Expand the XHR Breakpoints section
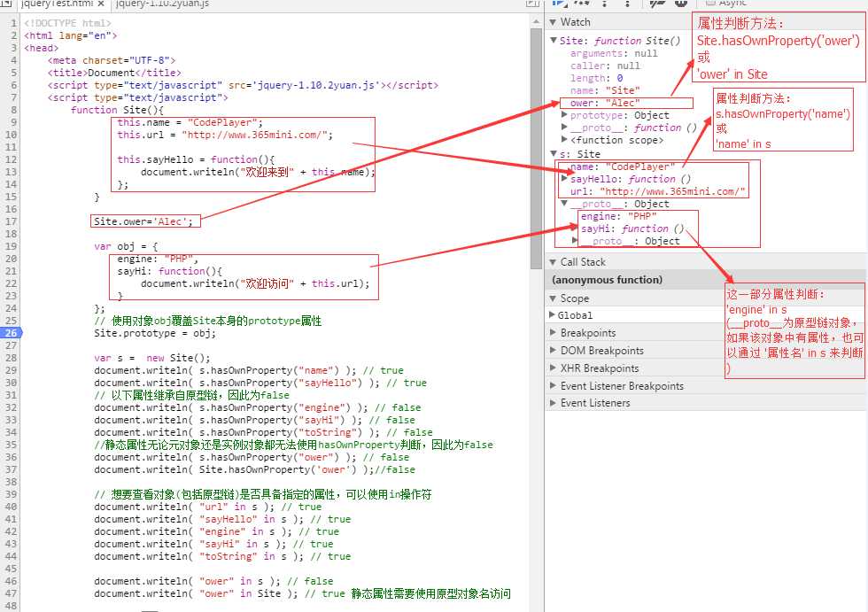868x612 pixels. pos(553,368)
